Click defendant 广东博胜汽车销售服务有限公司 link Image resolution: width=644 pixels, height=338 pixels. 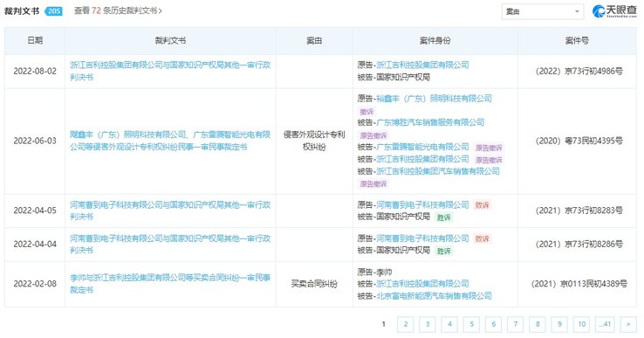tap(430, 122)
